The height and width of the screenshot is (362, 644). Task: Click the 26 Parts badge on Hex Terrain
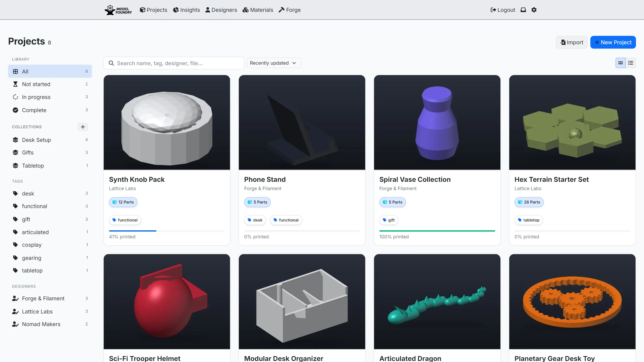coord(529,202)
